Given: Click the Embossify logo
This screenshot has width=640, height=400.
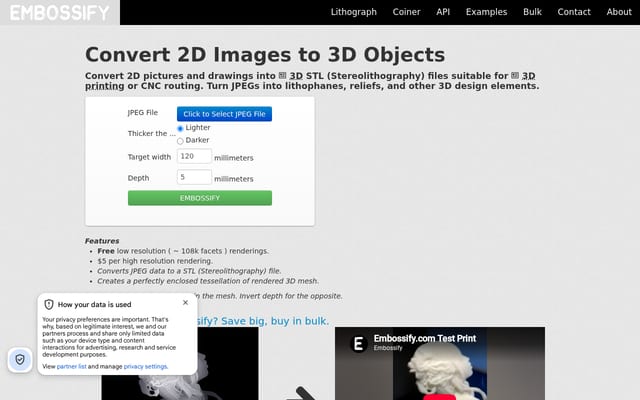Looking at the screenshot, I should click(60, 13).
